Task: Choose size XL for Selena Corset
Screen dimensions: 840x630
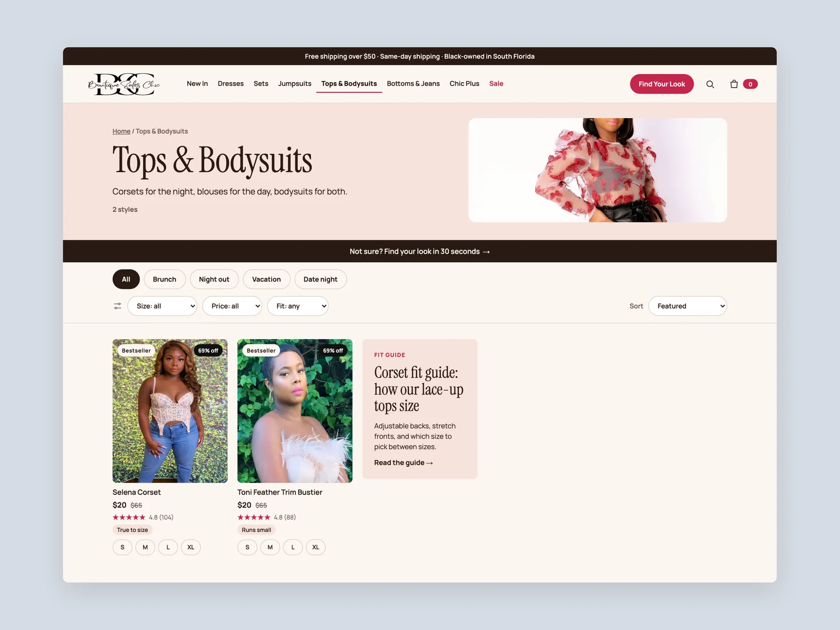Action: point(191,547)
